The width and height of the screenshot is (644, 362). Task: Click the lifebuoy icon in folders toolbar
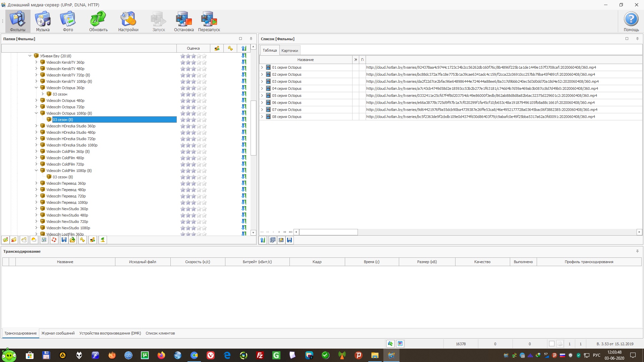[54, 240]
